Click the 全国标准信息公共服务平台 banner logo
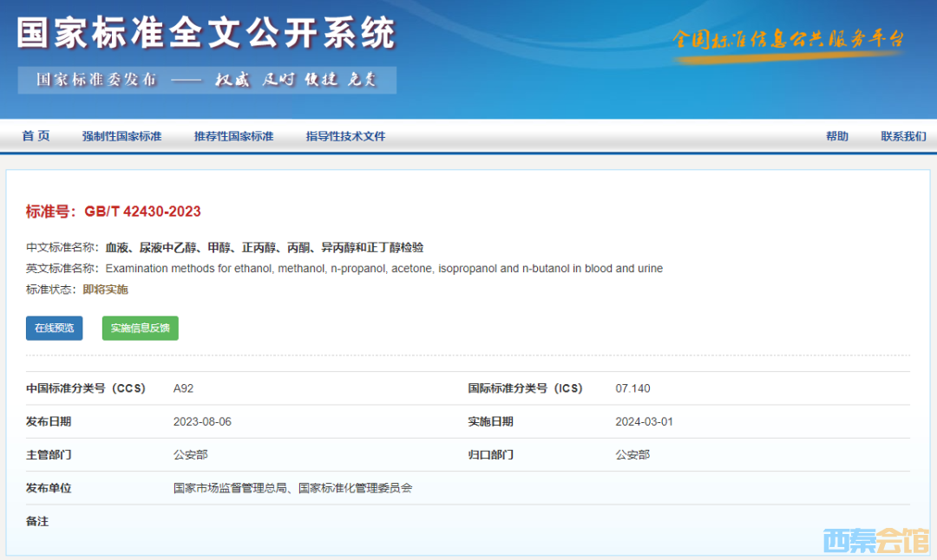The width and height of the screenshot is (937, 560). click(789, 40)
